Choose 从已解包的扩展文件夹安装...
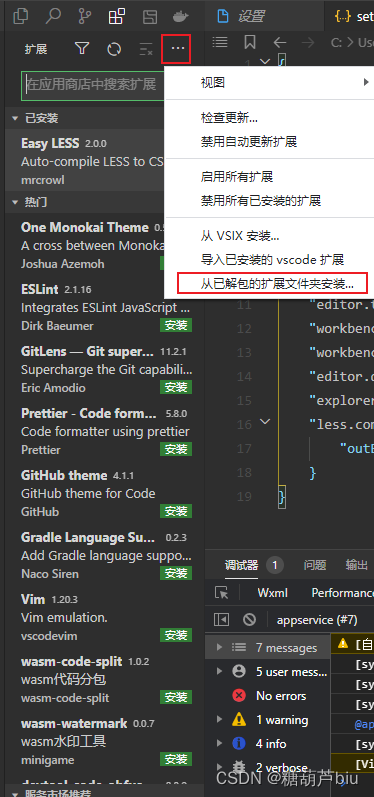The image size is (374, 797). point(272,284)
